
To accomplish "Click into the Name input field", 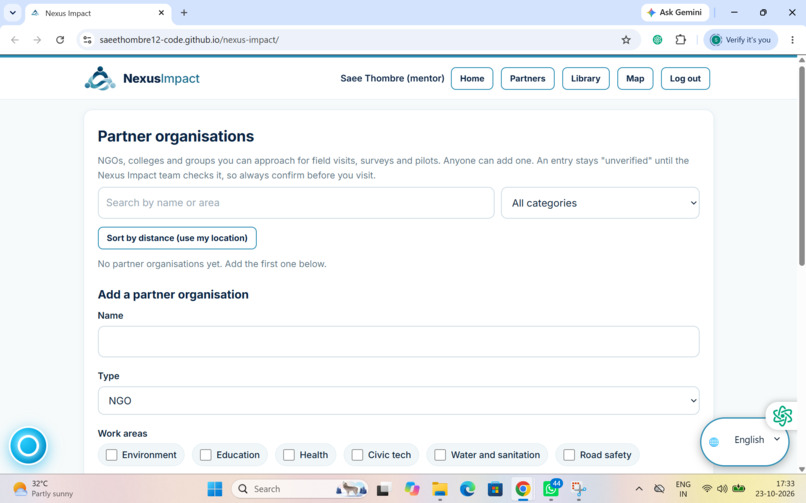I will (398, 341).
